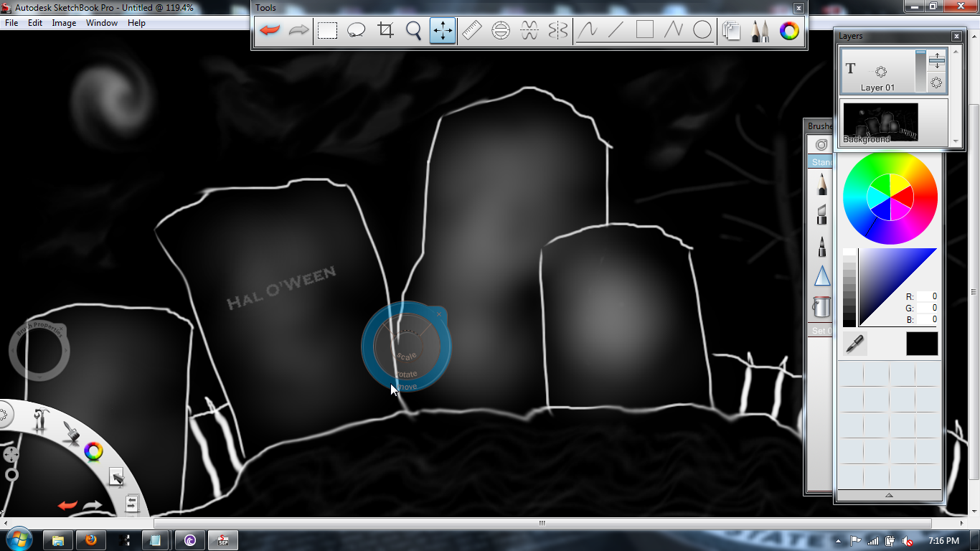Viewport: 980px width, 551px height.
Task: Toggle the Ruler tool
Action: coord(471,31)
